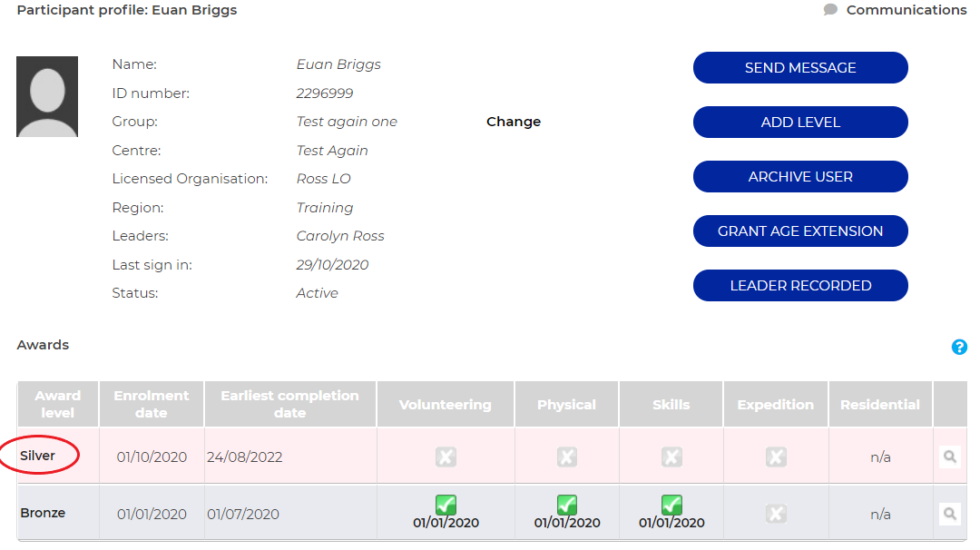
Task: Click Bronze Expedition grey cross icon
Action: click(x=776, y=514)
